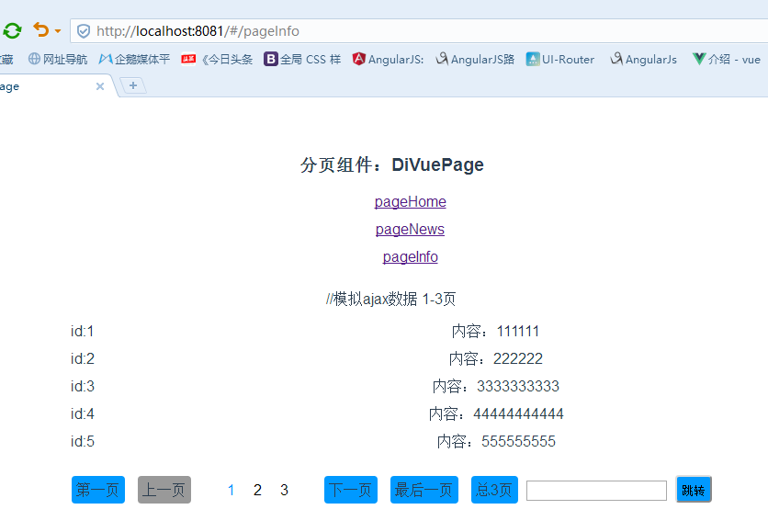The image size is (768, 532).
Task: Open the 今日头条 bookmark
Action: [217, 60]
